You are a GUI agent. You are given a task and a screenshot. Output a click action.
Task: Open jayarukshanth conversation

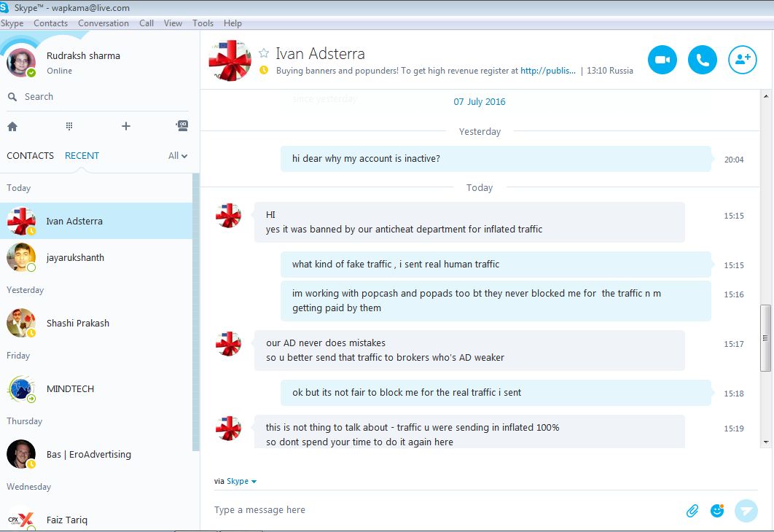(x=96, y=257)
